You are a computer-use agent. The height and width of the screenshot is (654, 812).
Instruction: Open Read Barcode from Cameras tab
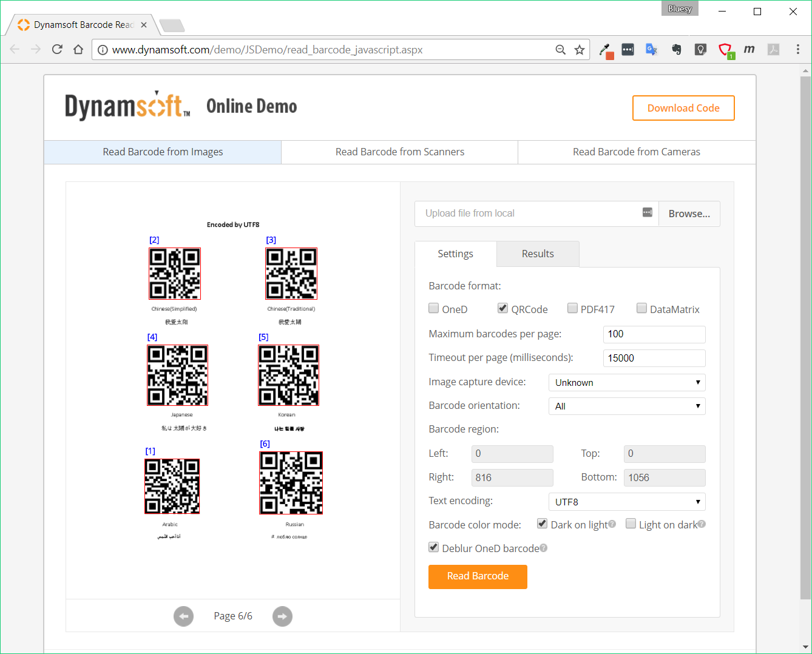(x=636, y=152)
